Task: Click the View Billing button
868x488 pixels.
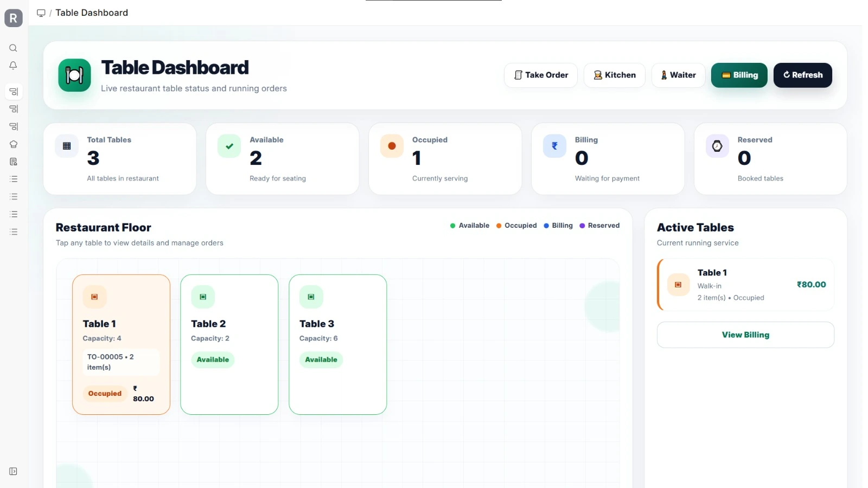Action: [745, 335]
